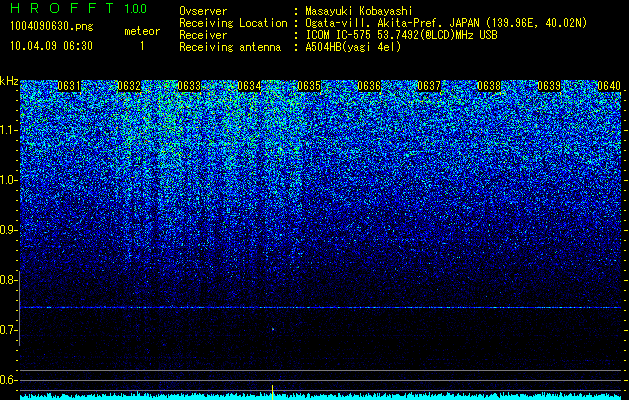
Task: Click the name Masayuki Kobayashi
Action: click(x=359, y=11)
